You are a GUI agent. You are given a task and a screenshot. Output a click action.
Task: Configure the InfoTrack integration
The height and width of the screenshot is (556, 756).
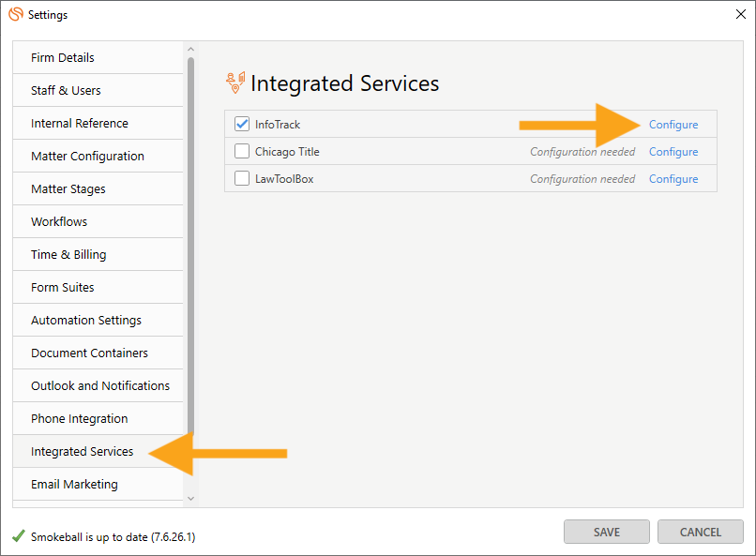(673, 124)
